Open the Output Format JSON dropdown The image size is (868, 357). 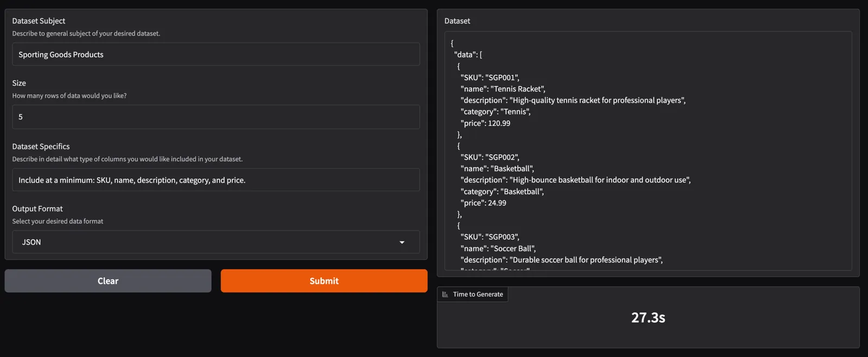[x=216, y=242]
